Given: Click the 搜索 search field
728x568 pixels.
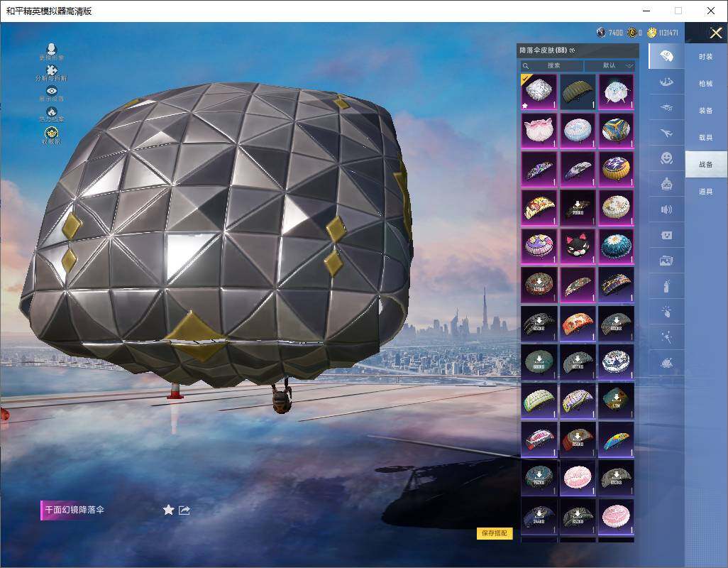Looking at the screenshot, I should pyautogui.click(x=551, y=65).
